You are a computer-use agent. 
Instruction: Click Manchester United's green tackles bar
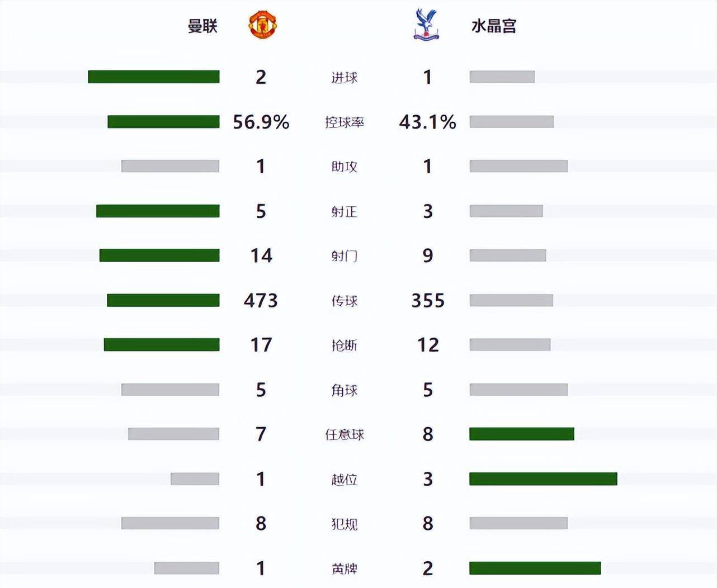[x=162, y=345]
